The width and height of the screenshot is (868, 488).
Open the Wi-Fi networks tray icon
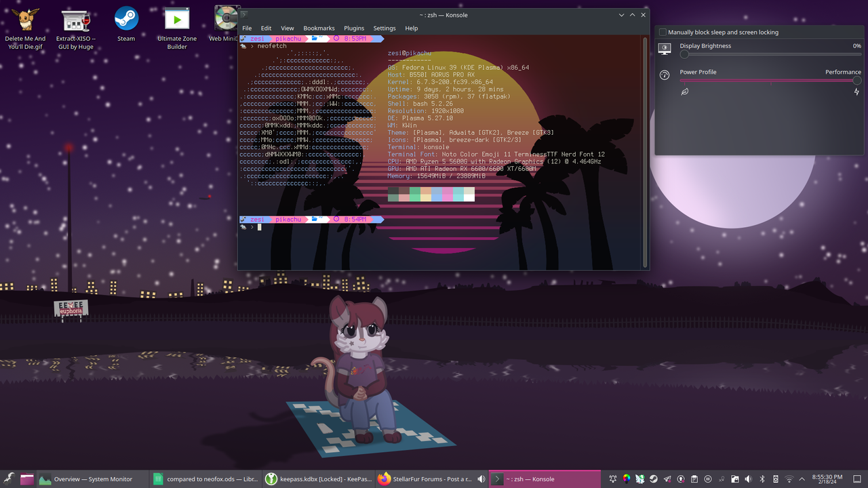tap(789, 479)
